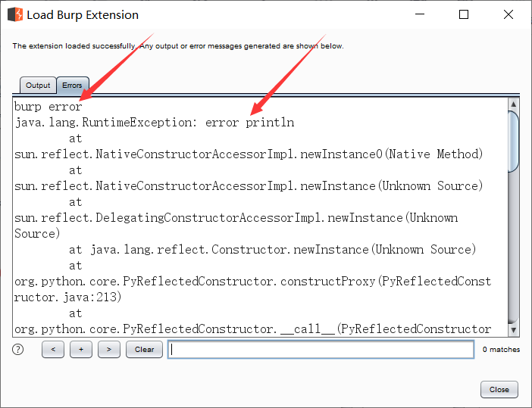
Task: Click the Burp Suite logo icon
Action: [x=15, y=14]
